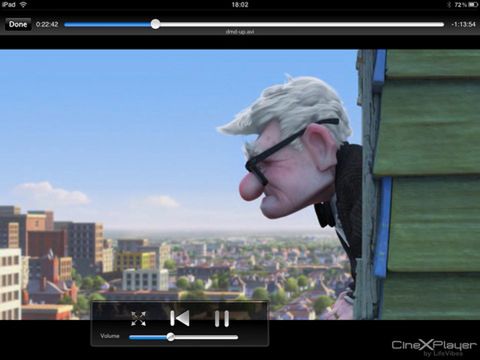Click the battery indicator icon
The height and width of the screenshot is (360, 480).
(x=473, y=5)
